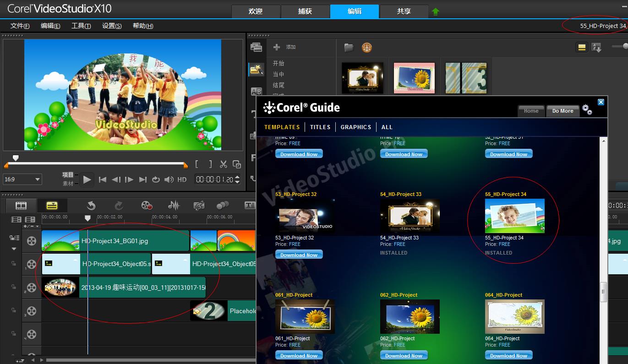This screenshot has height=364, width=628.
Task: Open the 编辑(E) menu
Action: tap(50, 26)
